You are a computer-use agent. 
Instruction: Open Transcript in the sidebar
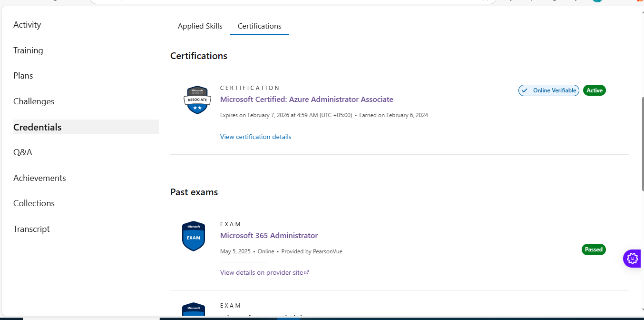(x=31, y=229)
